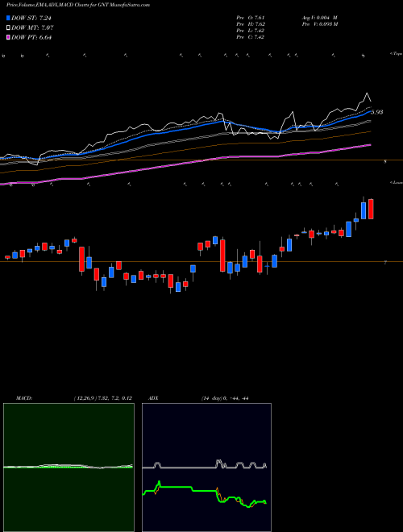Click the 'Pre H: 7.62' value
Image resolution: width=403 pixels, height=532 pixels.
coord(251,24)
